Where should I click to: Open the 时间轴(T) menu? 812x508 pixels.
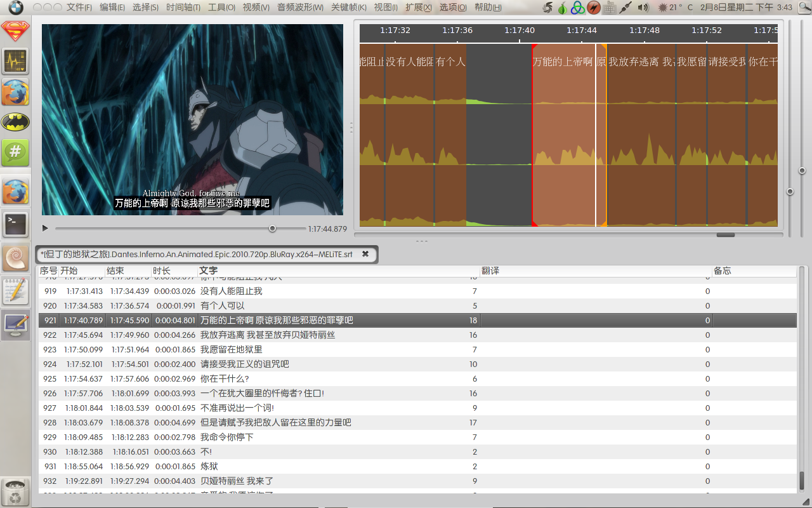183,8
